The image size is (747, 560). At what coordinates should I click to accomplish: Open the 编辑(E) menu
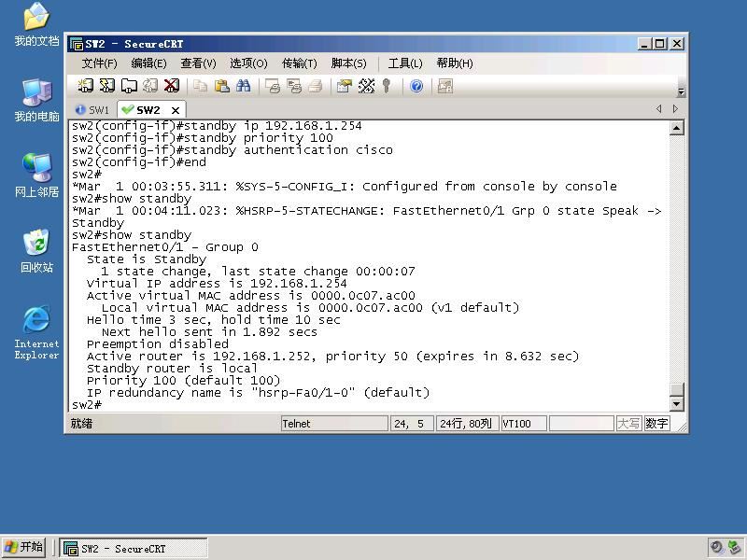148,63
